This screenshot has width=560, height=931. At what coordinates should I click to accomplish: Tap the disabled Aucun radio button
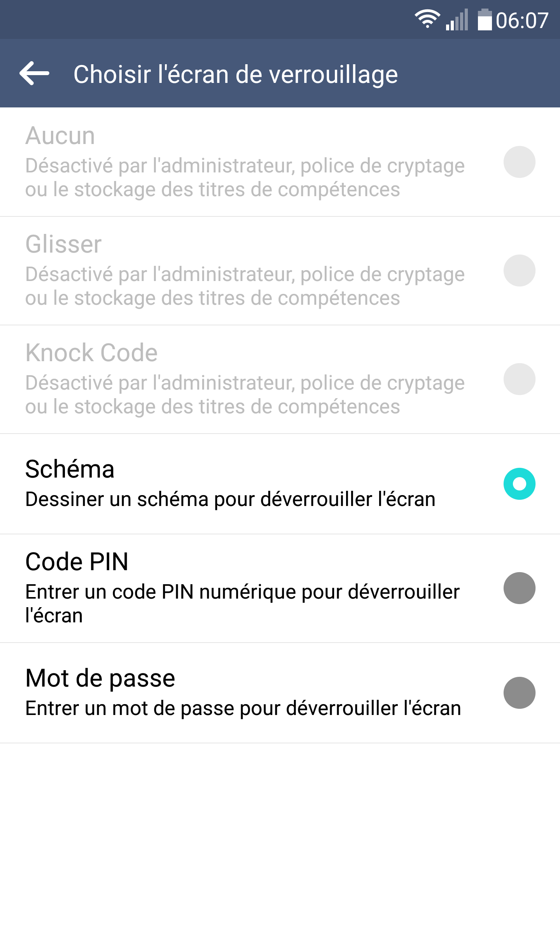click(519, 162)
